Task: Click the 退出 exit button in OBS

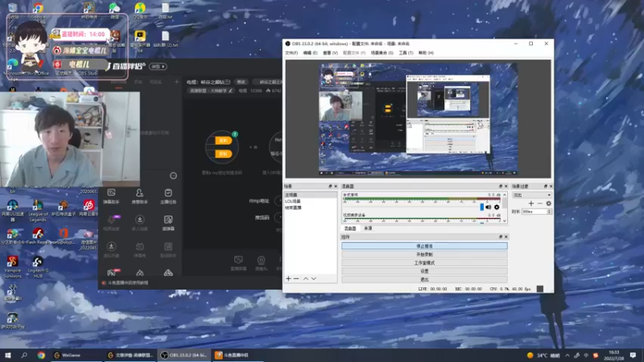Action: tap(424, 279)
